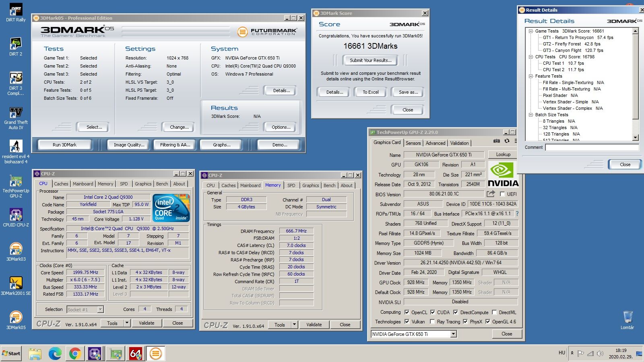The width and height of the screenshot is (644, 362).
Task: Open the Lomtár recycle bin icon
Action: (x=627, y=320)
